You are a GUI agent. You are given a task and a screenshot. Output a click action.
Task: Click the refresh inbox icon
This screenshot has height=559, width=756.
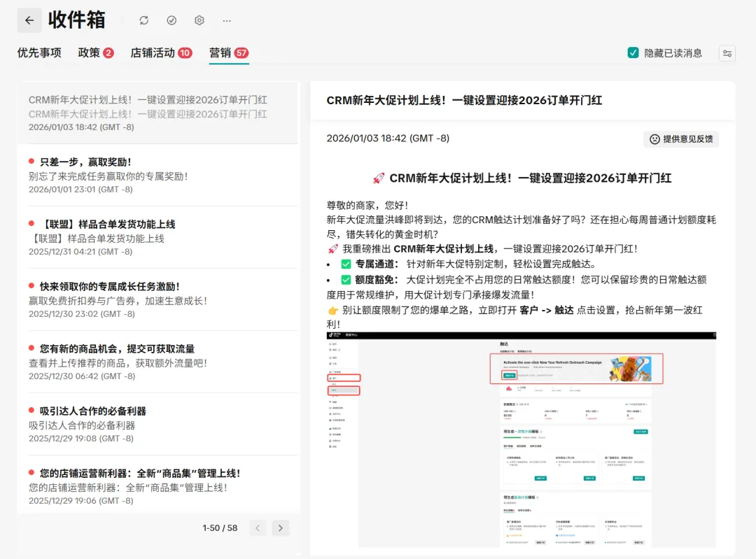pyautogui.click(x=144, y=20)
